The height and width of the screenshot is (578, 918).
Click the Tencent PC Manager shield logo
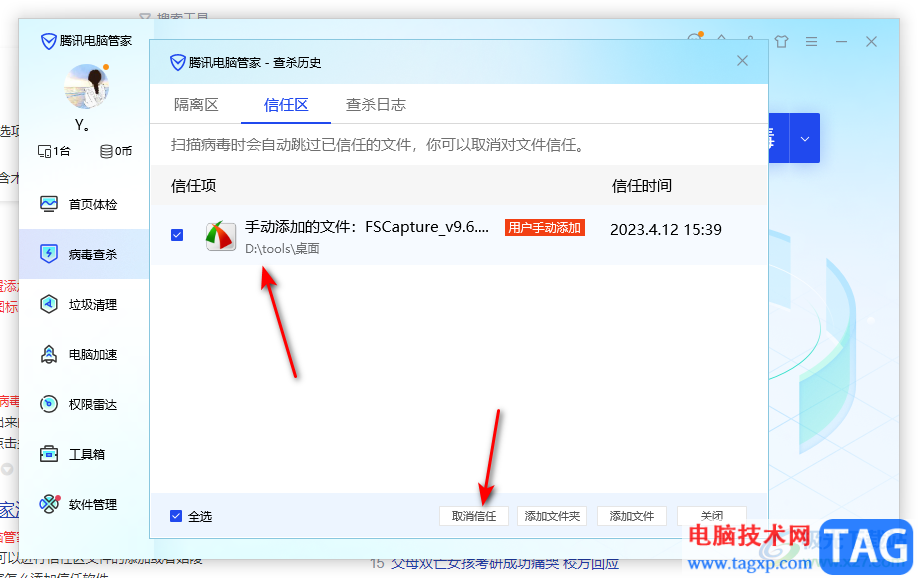(x=48, y=41)
